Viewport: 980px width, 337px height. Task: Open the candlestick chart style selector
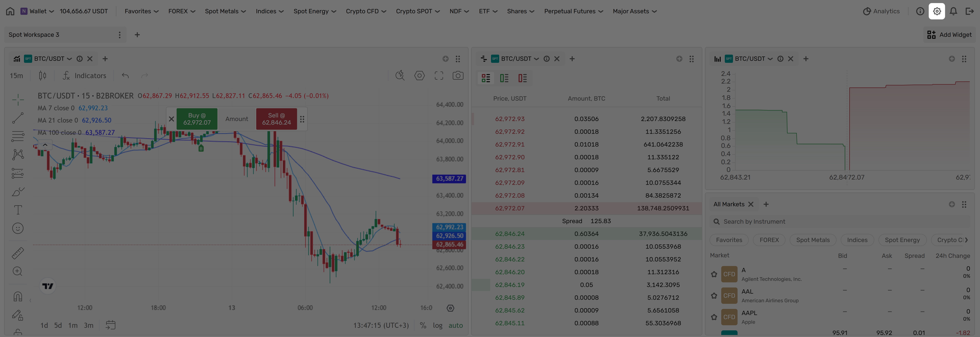coord(43,76)
